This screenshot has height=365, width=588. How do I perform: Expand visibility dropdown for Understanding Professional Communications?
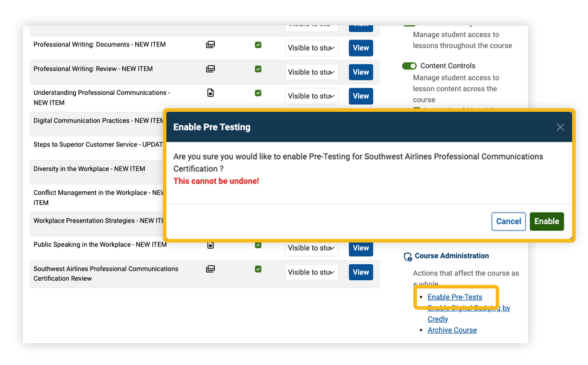(x=312, y=96)
